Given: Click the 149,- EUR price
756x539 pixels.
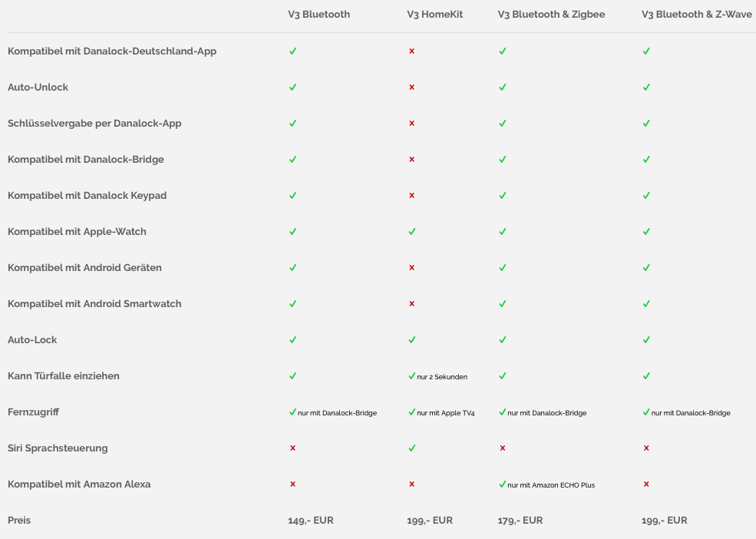Looking at the screenshot, I should point(310,521).
